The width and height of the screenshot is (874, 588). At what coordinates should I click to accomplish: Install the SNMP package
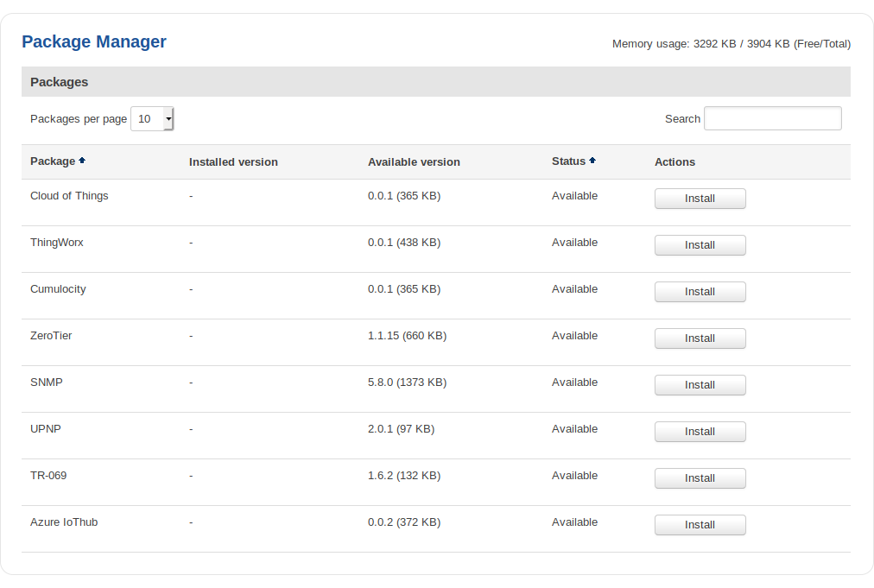[700, 385]
